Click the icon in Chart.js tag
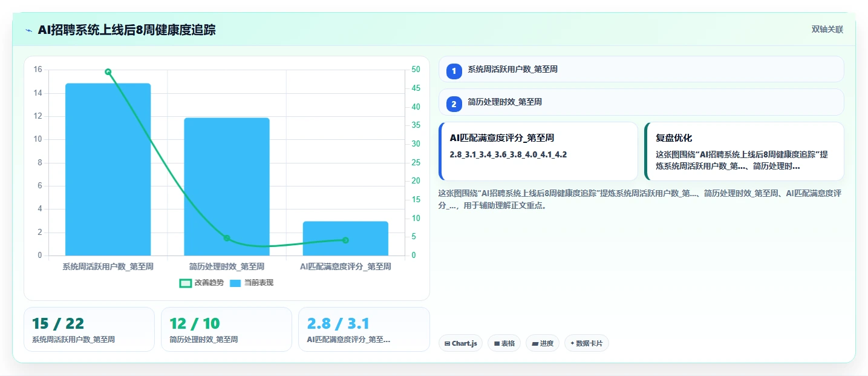The width and height of the screenshot is (868, 376). tap(447, 343)
